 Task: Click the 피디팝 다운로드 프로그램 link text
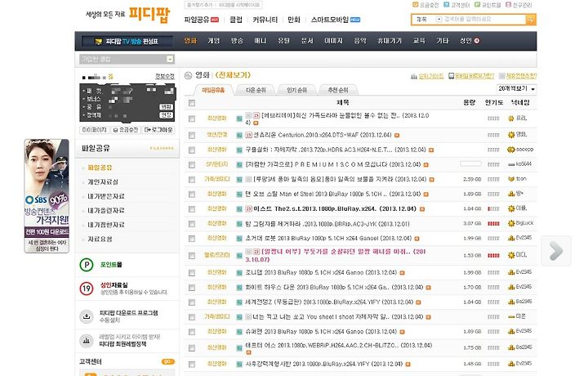coord(129,313)
